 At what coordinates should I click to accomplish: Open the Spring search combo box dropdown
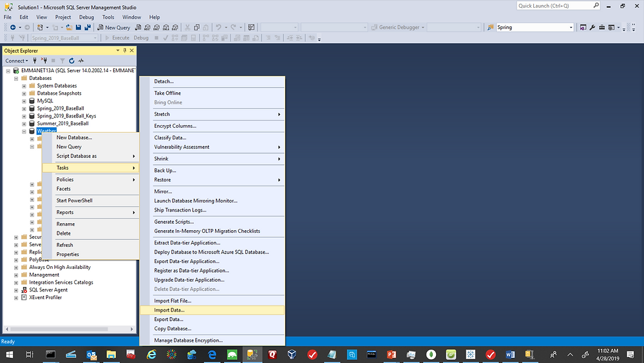coord(571,28)
